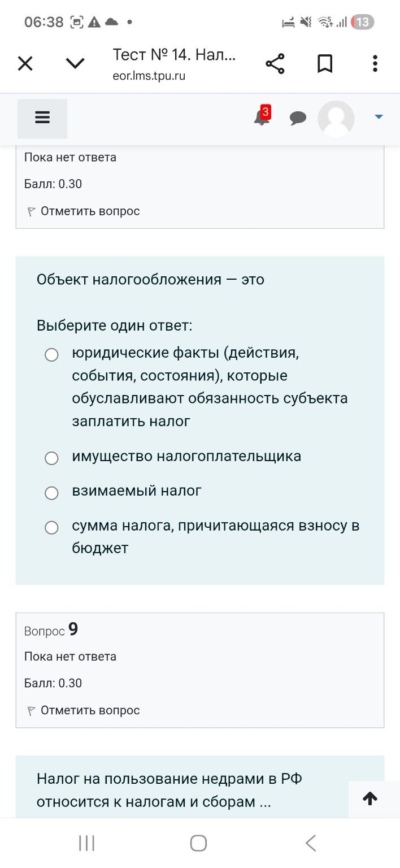Select answer «взимаемый налог»
The height and width of the screenshot is (868, 400).
[x=52, y=492]
